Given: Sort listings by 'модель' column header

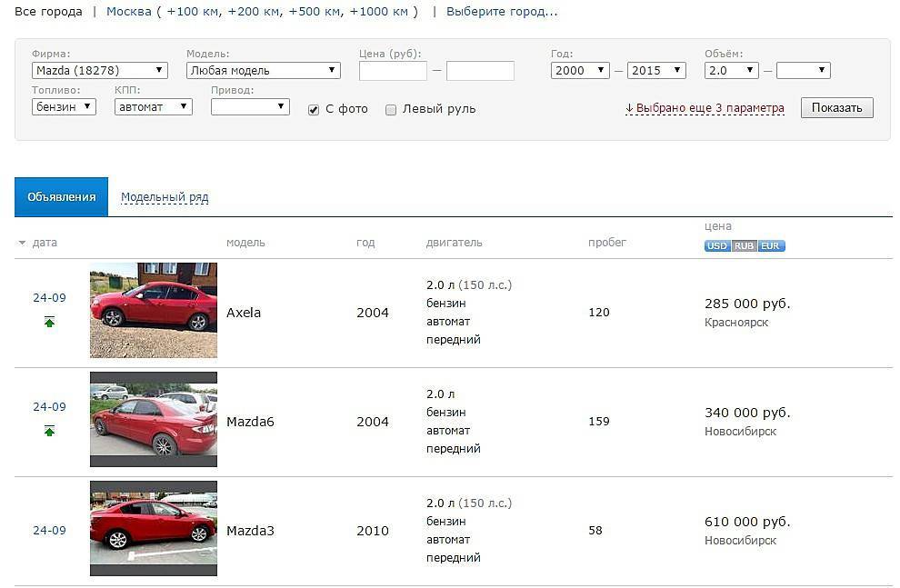Looking at the screenshot, I should click(245, 243).
